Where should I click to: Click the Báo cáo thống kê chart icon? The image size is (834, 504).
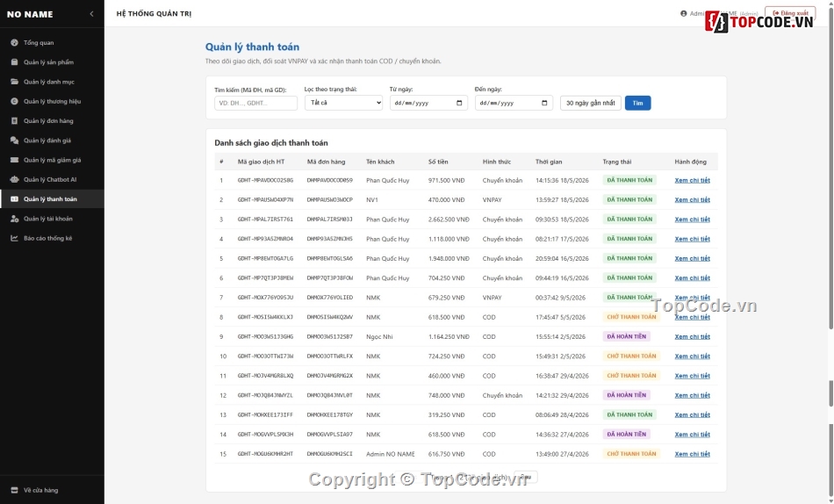click(x=14, y=239)
